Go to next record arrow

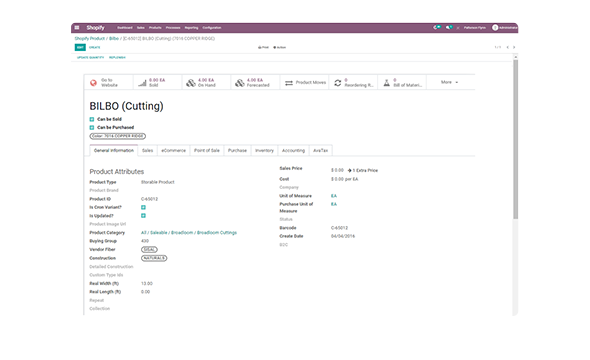point(514,47)
